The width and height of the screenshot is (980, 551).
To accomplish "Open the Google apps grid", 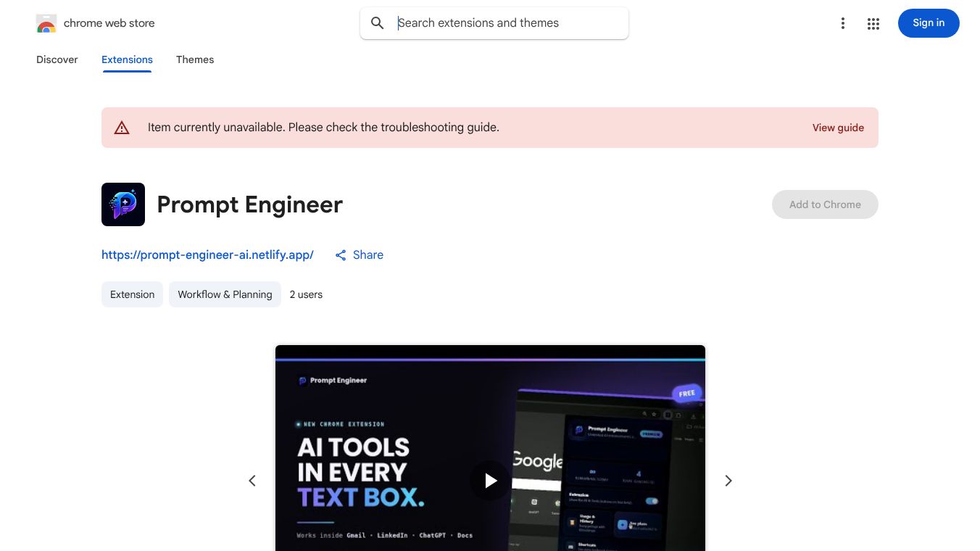I will (873, 24).
